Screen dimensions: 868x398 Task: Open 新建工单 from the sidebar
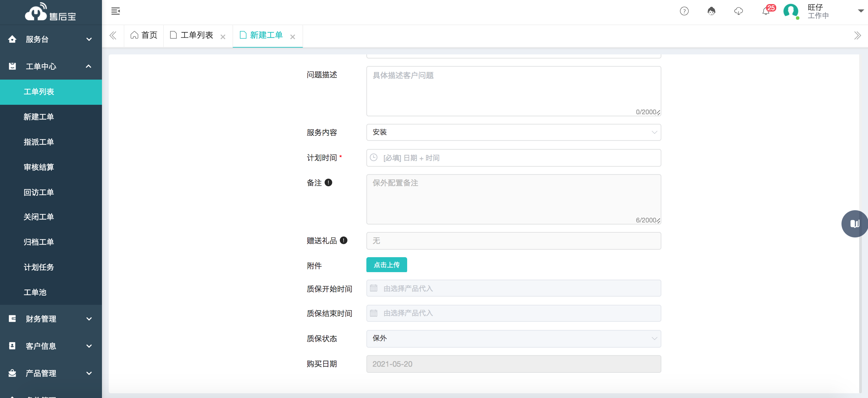pyautogui.click(x=39, y=117)
